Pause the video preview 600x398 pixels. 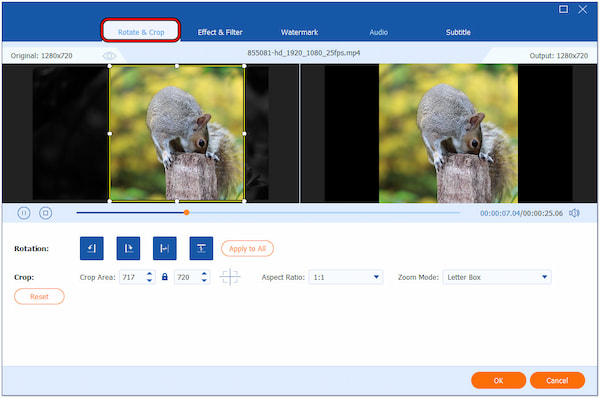24,213
